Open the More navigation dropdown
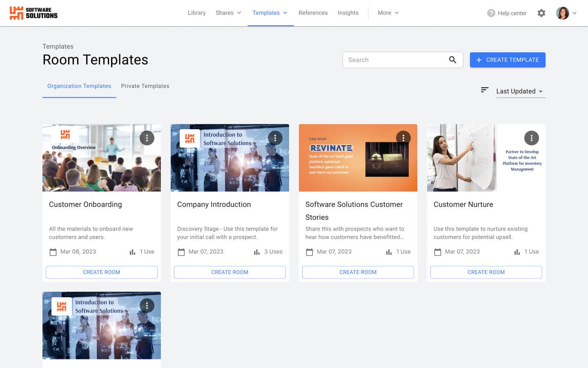588x368 pixels. [388, 13]
